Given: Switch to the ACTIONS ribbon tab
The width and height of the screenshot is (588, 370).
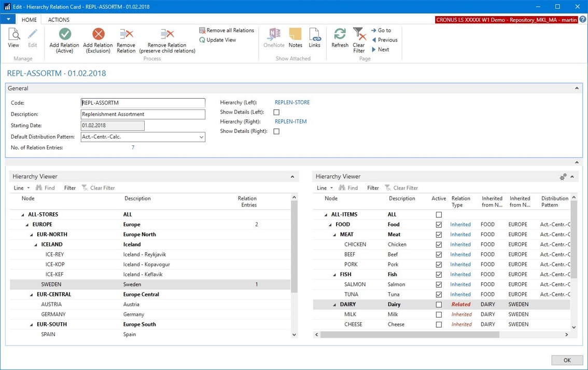Looking at the screenshot, I should [x=59, y=20].
